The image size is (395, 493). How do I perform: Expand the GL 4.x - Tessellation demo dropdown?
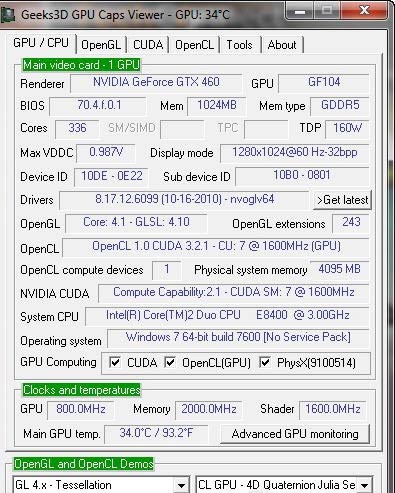coord(181,485)
